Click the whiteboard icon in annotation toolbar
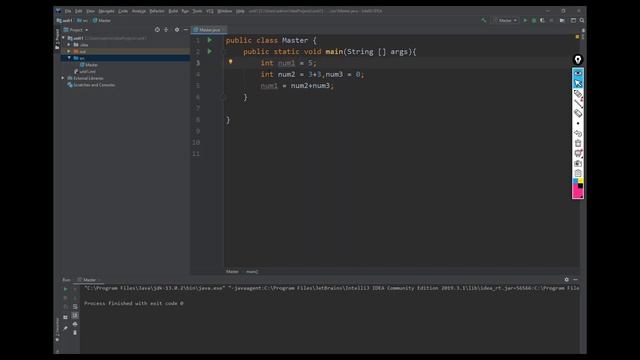640x360 pixels. pos(578,153)
